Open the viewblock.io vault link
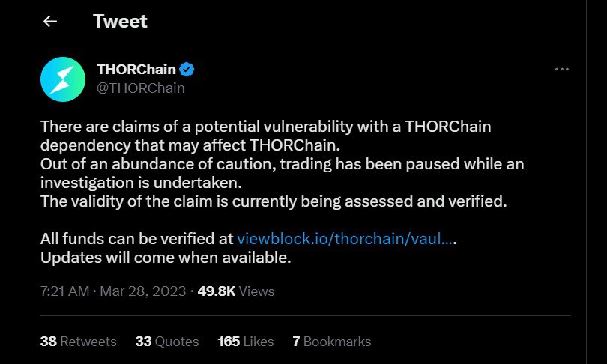The image size is (607, 364). point(345,239)
